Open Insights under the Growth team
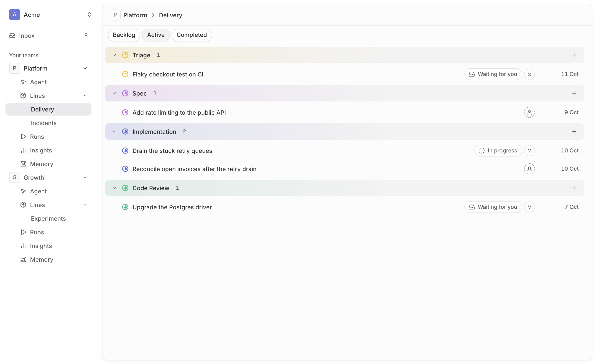The width and height of the screenshot is (601, 364). (48, 246)
